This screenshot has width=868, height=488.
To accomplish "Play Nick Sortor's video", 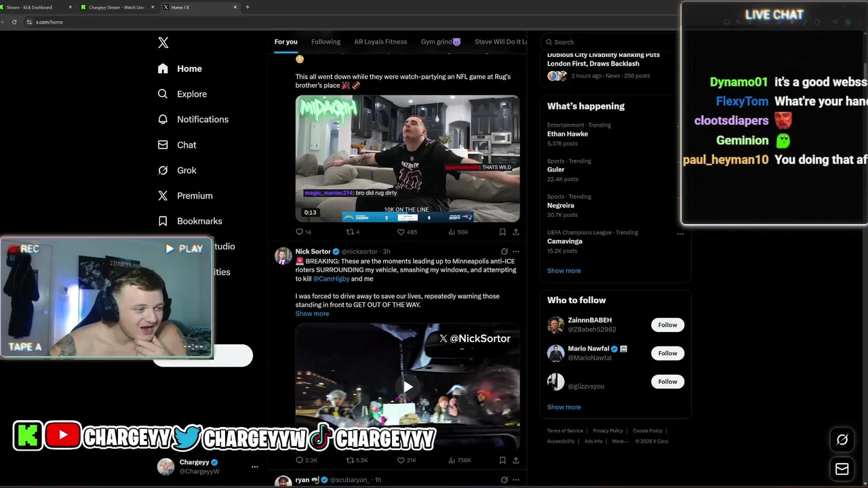I will (x=408, y=386).
